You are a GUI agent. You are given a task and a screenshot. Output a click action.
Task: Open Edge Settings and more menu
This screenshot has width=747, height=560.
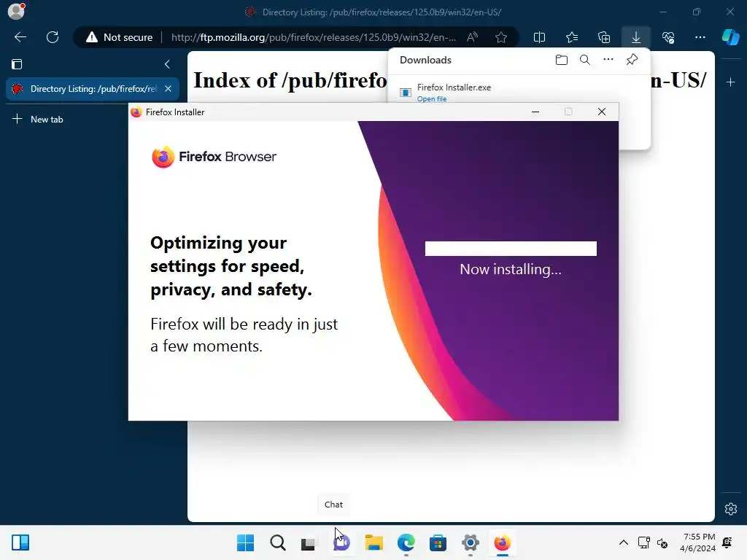coord(700,37)
